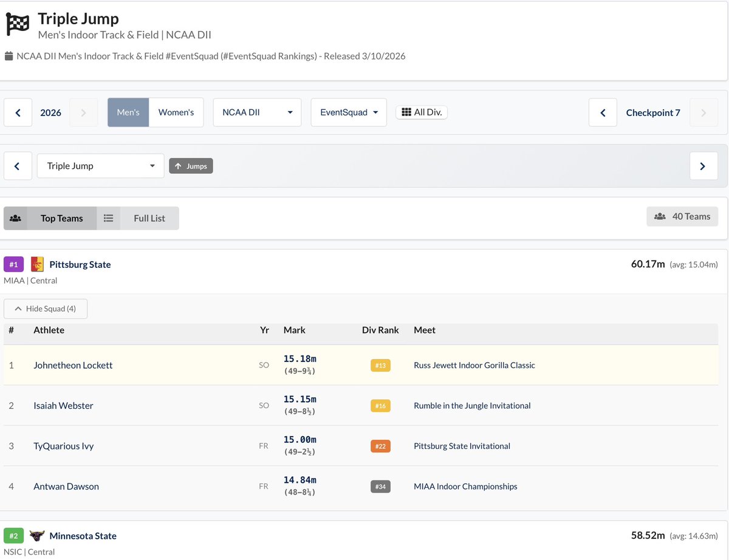Open TyQuarious Ivy's athlete profile
The image size is (729, 560).
coord(64,446)
